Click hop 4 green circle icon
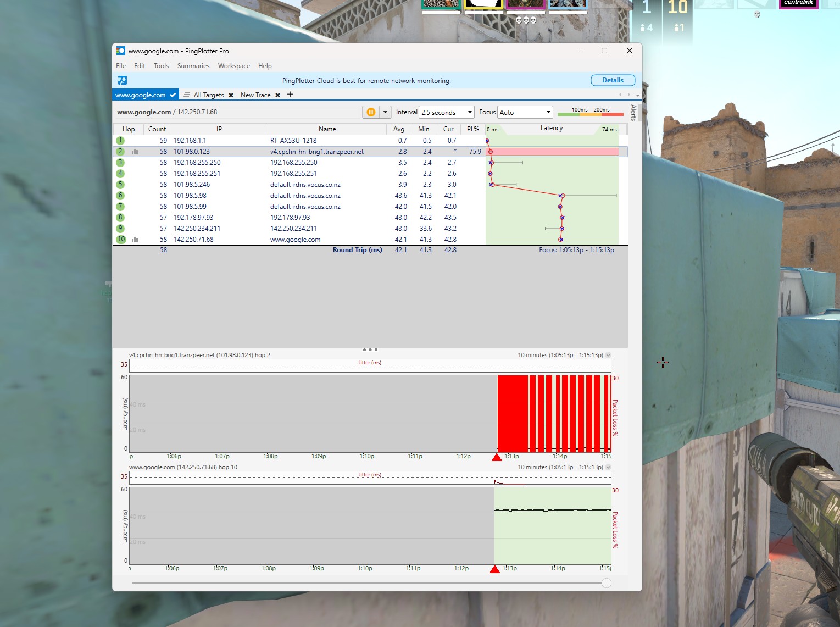Image resolution: width=840 pixels, height=627 pixels. pos(120,174)
